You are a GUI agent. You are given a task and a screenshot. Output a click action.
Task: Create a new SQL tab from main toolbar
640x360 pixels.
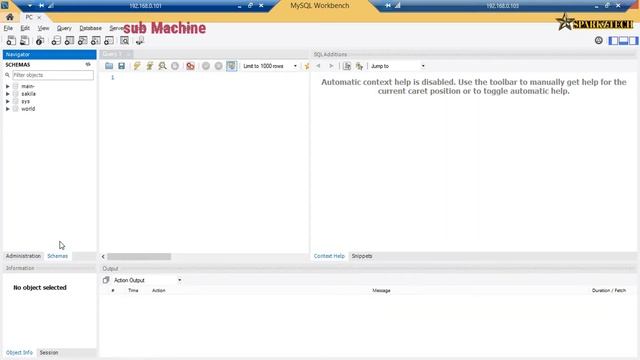[x=11, y=40]
